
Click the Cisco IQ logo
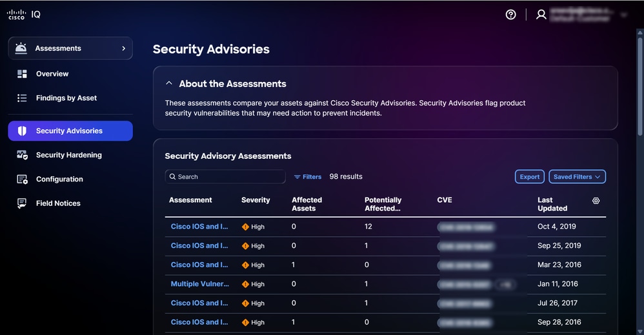tap(23, 14)
